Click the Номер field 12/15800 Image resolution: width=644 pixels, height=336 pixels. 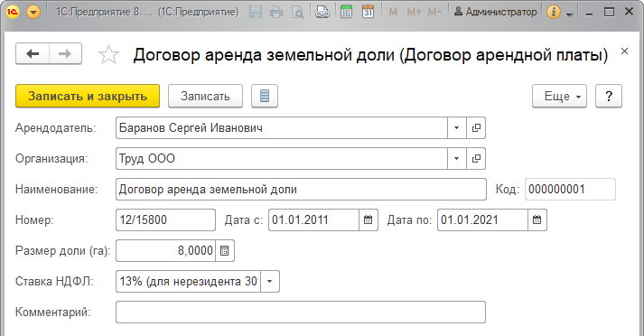165,219
